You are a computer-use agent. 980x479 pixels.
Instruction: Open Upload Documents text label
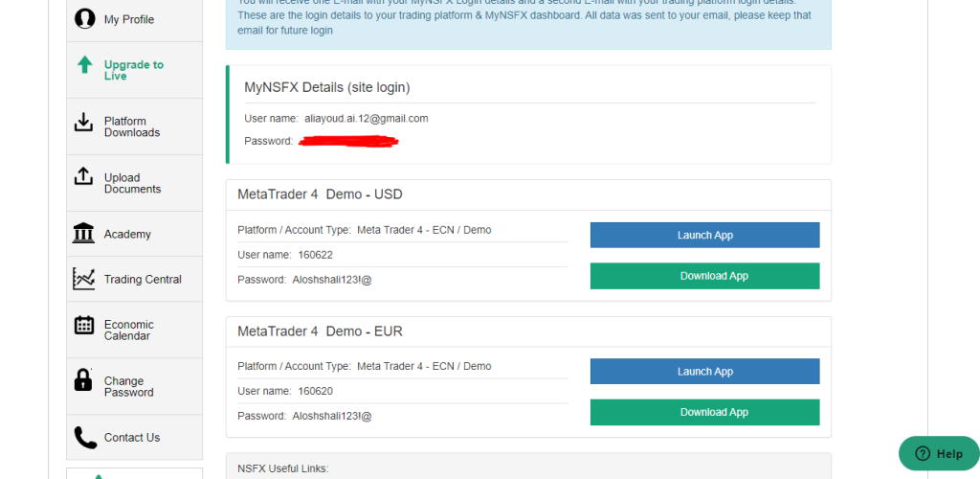pos(132,183)
